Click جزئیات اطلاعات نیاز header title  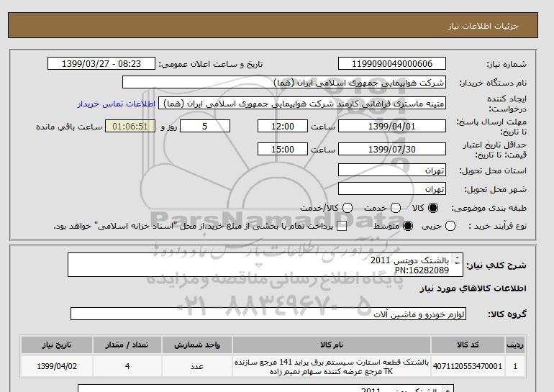point(483,26)
